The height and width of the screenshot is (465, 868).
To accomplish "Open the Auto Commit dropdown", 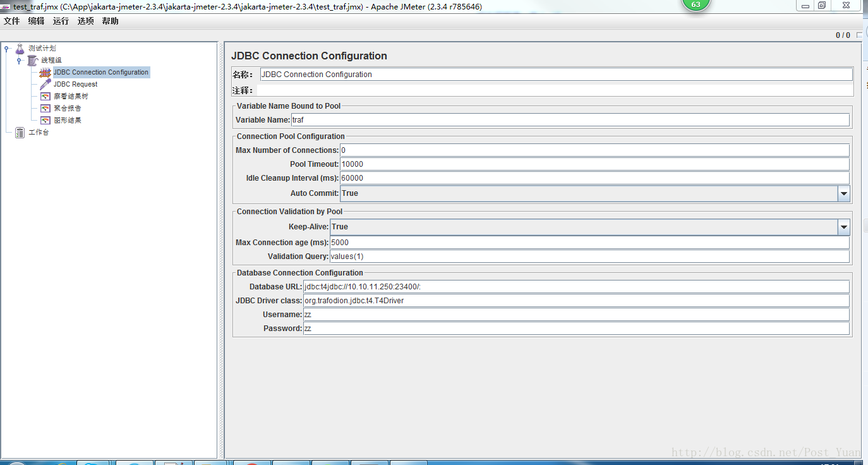I will (x=843, y=194).
